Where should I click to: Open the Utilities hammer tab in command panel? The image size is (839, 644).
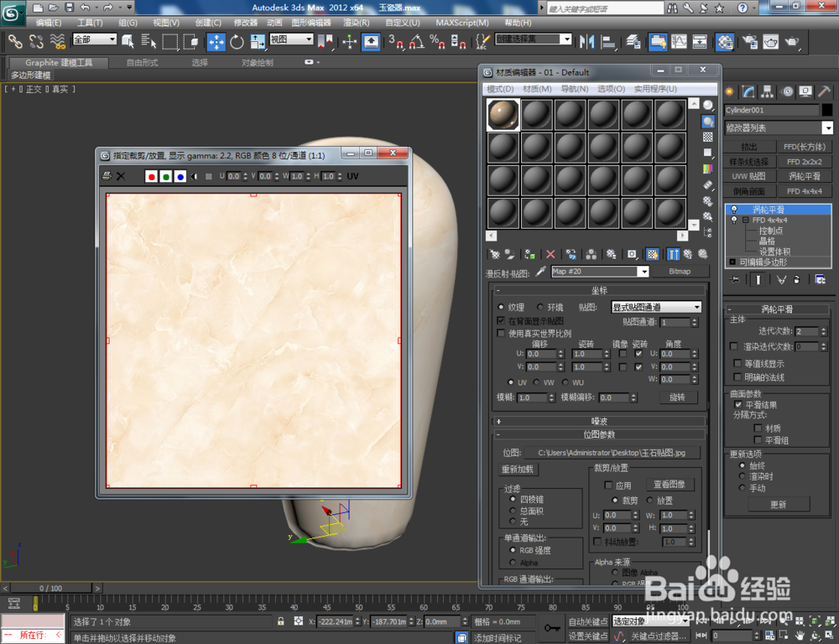click(x=824, y=91)
